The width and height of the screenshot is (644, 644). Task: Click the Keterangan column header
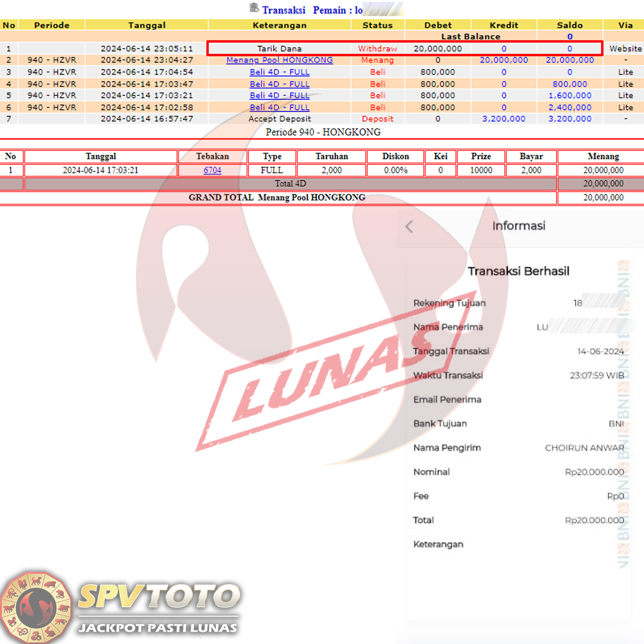(x=279, y=25)
